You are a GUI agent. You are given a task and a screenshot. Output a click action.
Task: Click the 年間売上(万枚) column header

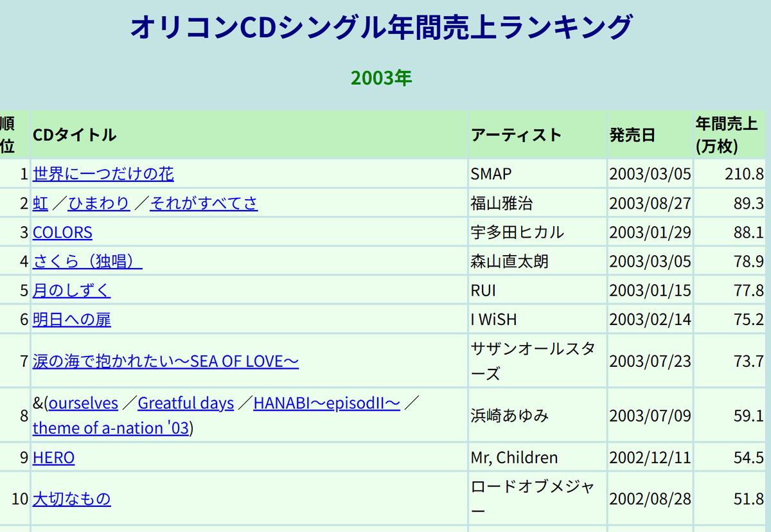click(x=729, y=135)
